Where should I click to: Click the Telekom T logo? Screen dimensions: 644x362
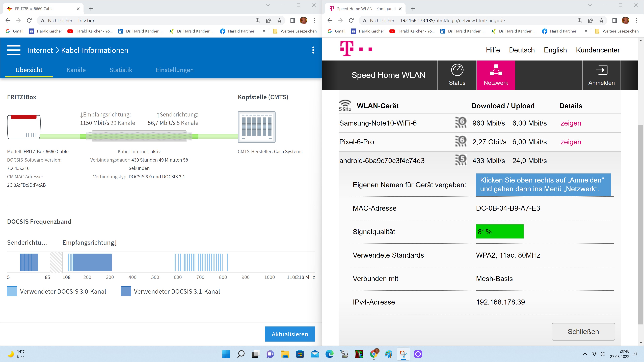pos(347,49)
